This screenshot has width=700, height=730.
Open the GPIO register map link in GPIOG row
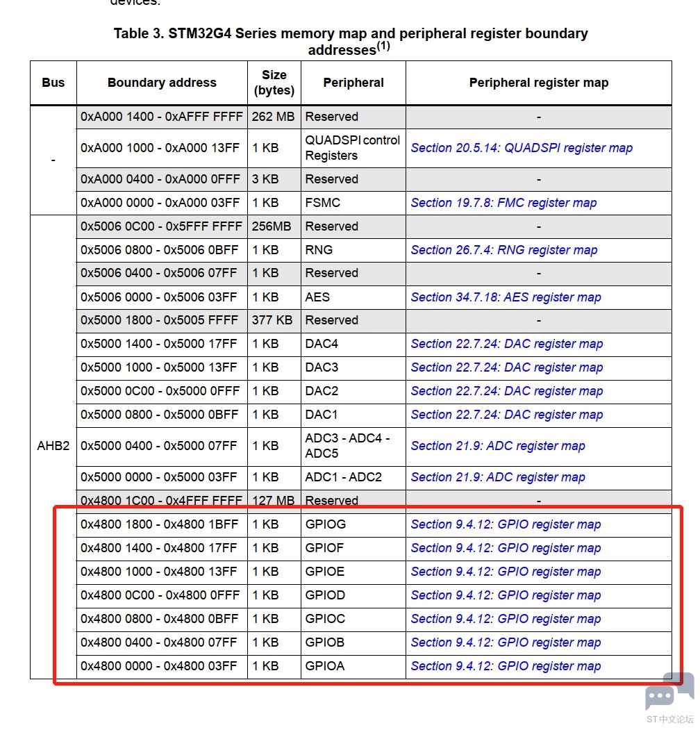[x=506, y=524]
